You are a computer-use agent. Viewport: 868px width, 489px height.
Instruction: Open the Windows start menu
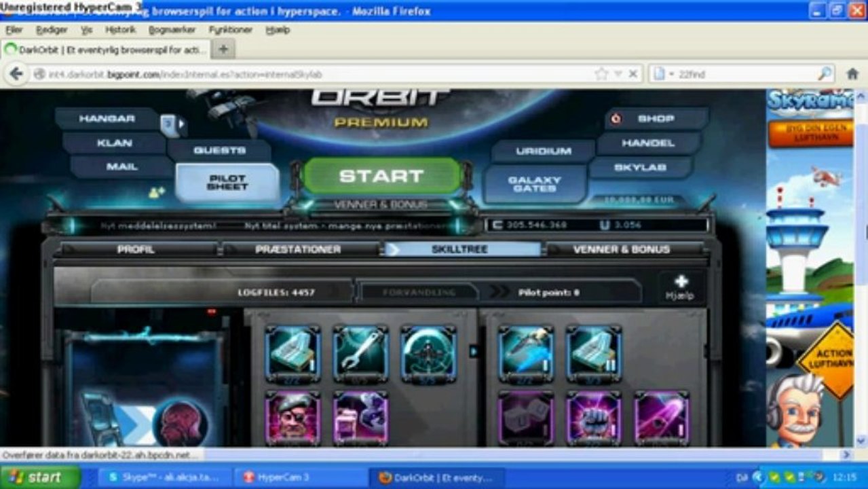(40, 477)
